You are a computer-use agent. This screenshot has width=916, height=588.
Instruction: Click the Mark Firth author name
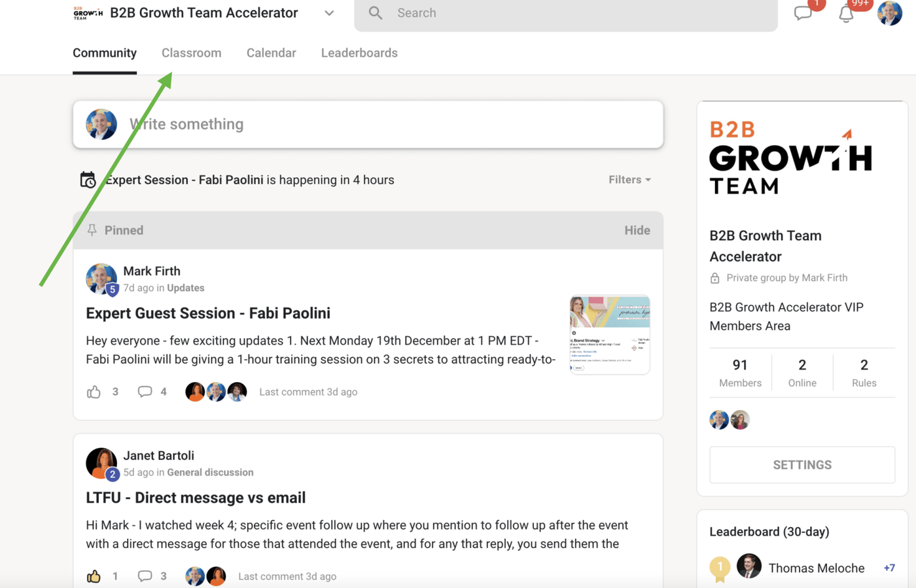pyautogui.click(x=152, y=271)
